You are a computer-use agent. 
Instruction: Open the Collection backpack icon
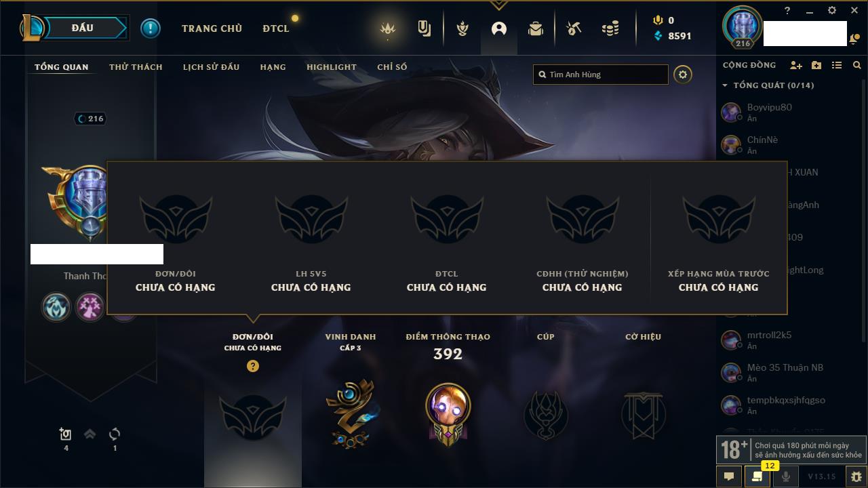coord(536,28)
